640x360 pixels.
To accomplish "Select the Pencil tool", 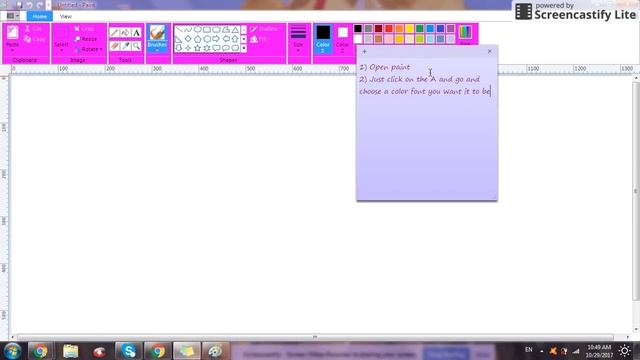I will tap(114, 33).
